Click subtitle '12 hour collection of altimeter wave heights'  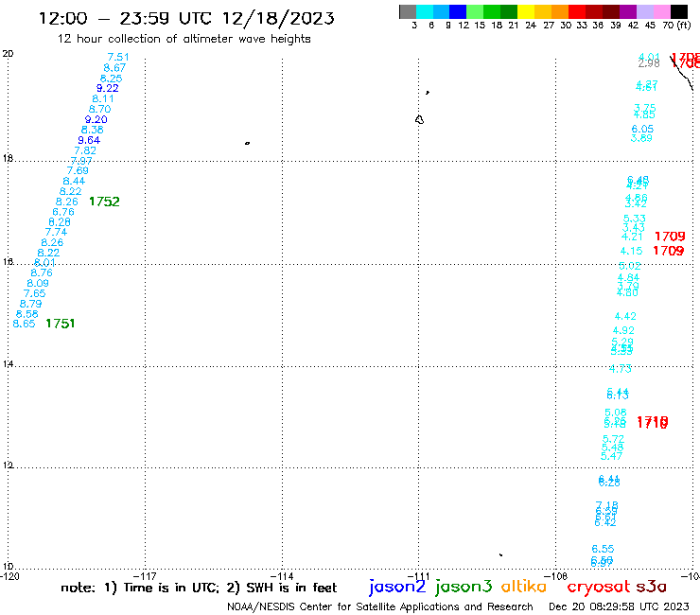[x=184, y=39]
